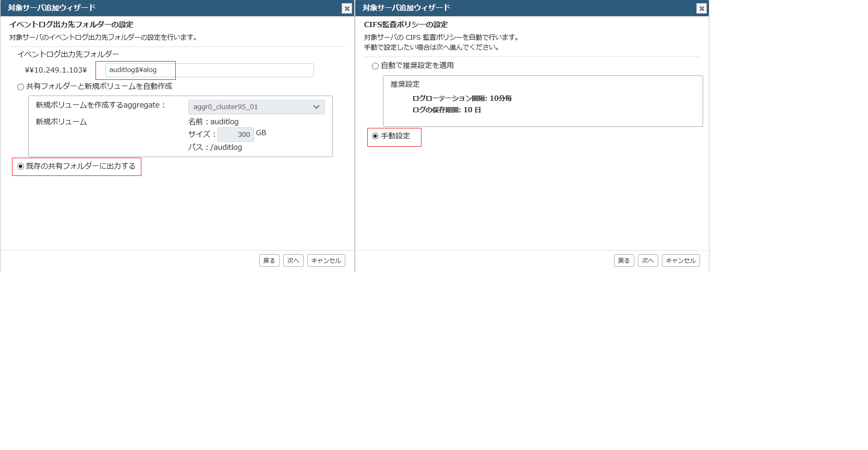This screenshot has height=450, width=868.
Task: Open the aggr0_cluster95_01 aggregate dropdown
Action: 256,107
